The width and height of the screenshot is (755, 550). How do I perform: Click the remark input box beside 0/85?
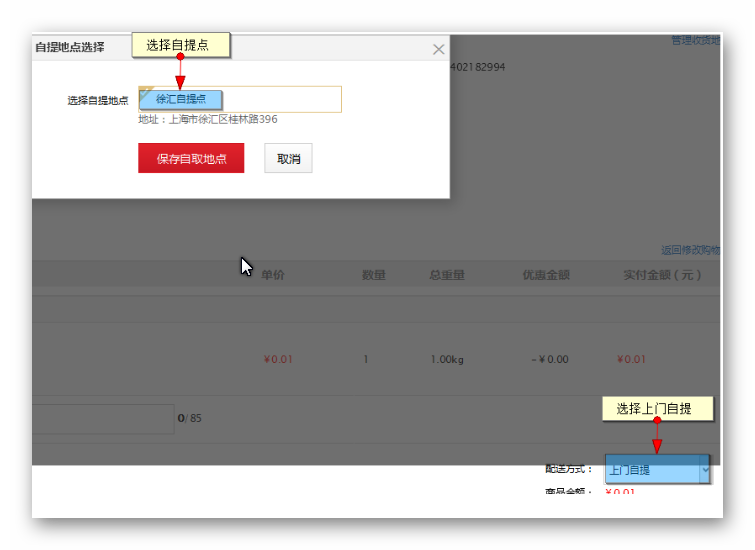(x=103, y=419)
